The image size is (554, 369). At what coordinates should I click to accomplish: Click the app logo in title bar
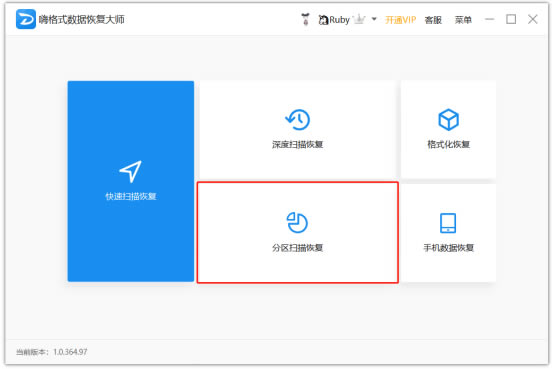[x=26, y=19]
